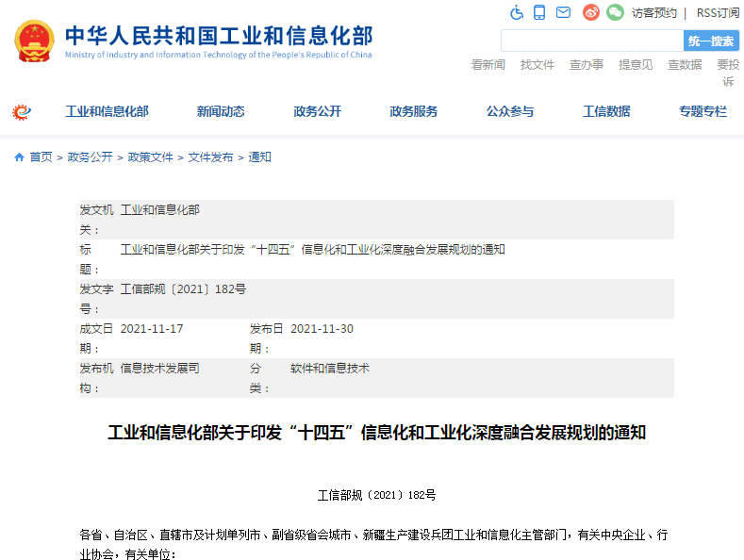This screenshot has height=560, width=744.
Task: Click the wheelchair accessibility icon
Action: pos(517,12)
